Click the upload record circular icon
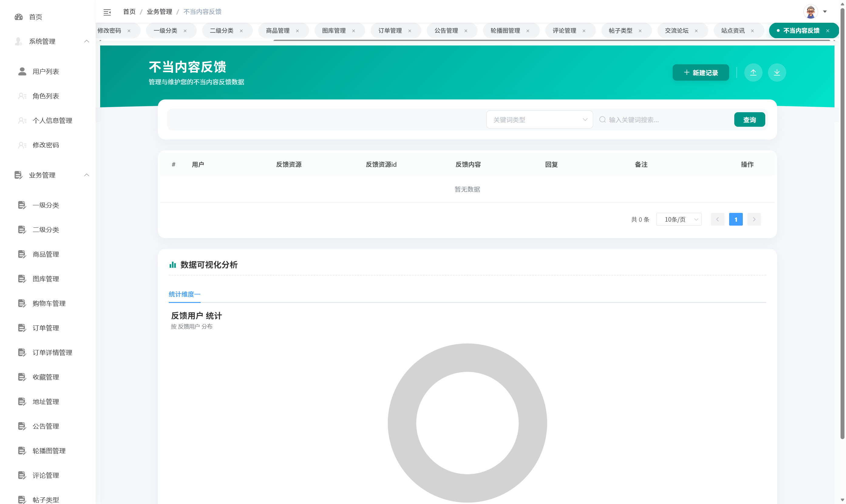This screenshot has height=504, width=846. [x=753, y=72]
